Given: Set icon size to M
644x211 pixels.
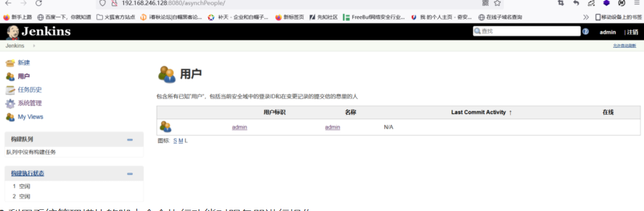Looking at the screenshot, I should pos(181,141).
